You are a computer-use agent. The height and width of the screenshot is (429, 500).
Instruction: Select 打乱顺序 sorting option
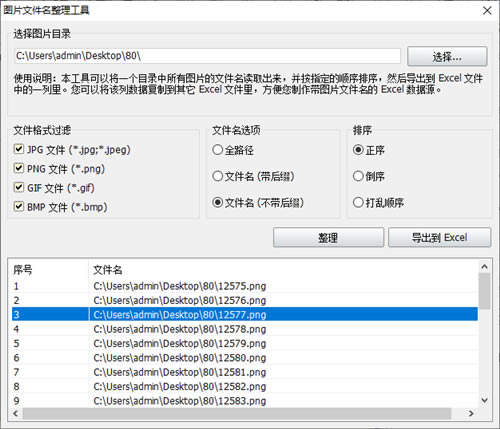coord(358,202)
